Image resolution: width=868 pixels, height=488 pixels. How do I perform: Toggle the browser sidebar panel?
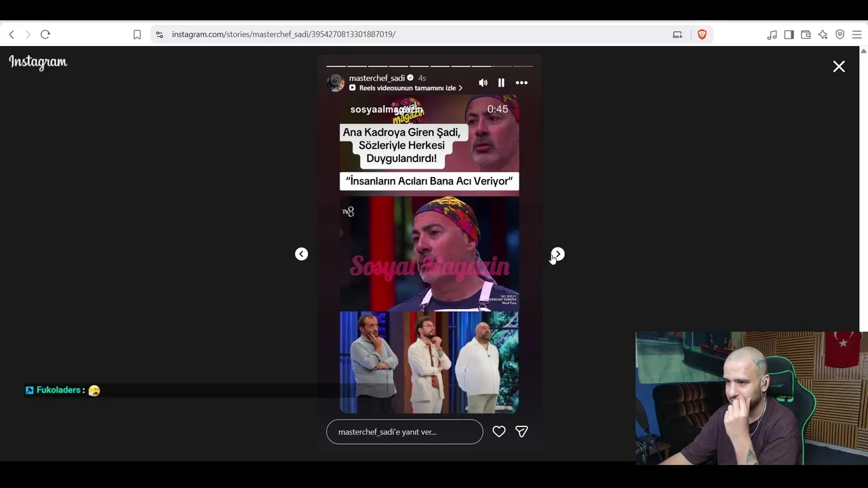[x=789, y=35]
